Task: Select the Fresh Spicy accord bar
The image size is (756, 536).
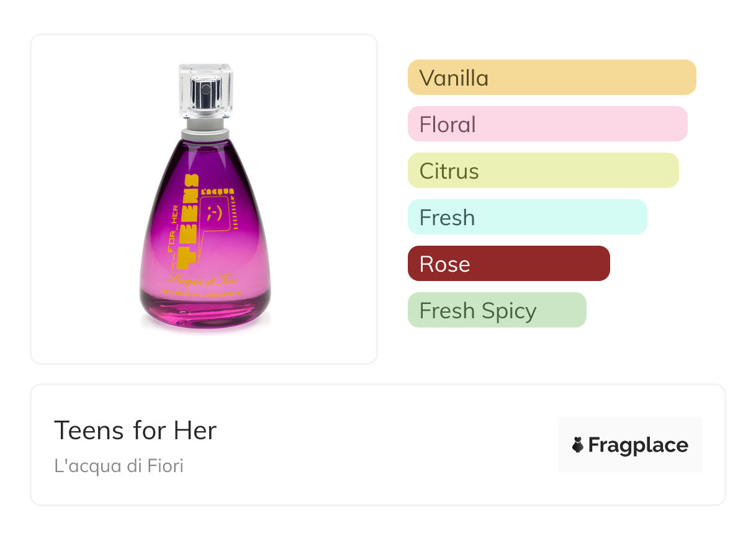Action: click(497, 310)
